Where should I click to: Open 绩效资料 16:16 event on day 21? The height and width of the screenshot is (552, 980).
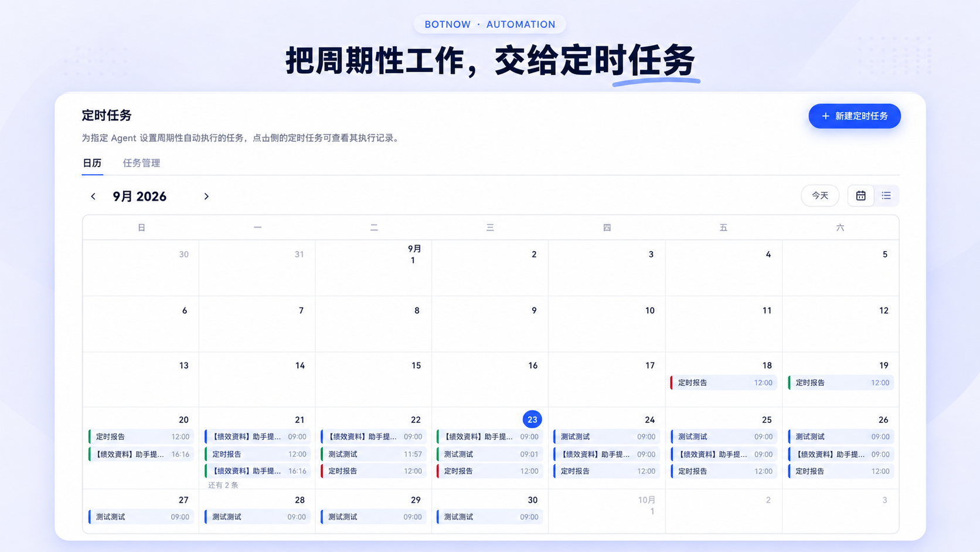point(257,471)
